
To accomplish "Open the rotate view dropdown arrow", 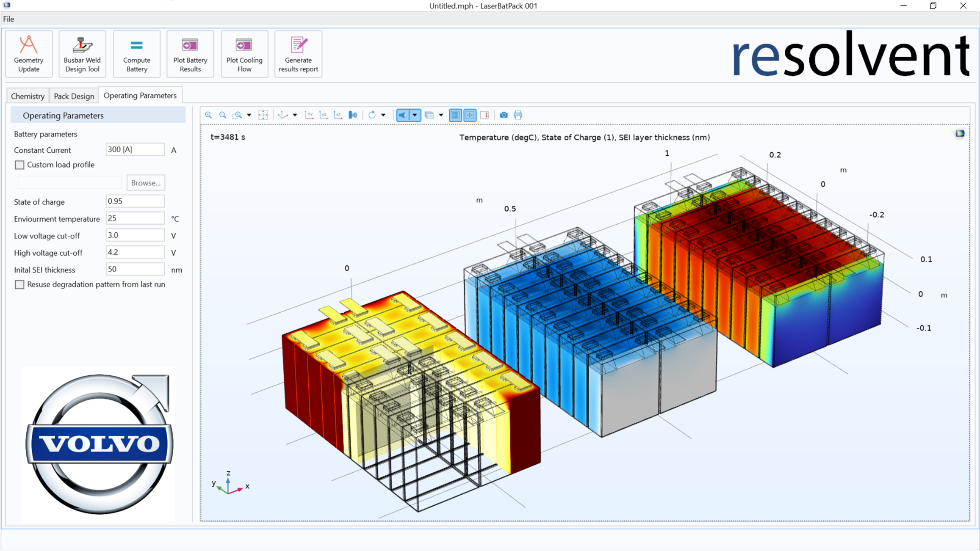I will [383, 115].
